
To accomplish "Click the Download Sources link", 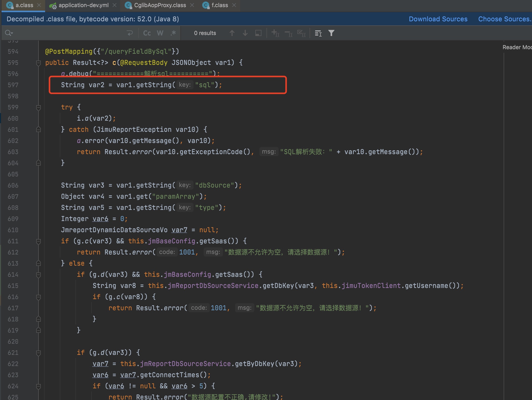I will 438,19.
